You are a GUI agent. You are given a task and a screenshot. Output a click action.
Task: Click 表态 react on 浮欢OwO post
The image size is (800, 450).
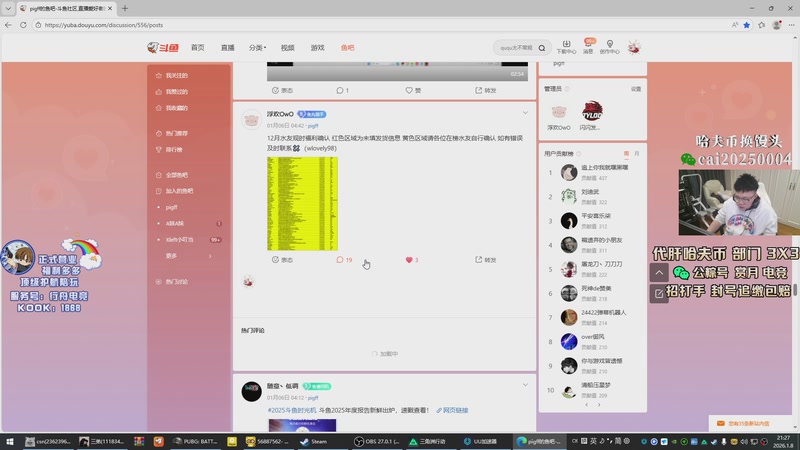click(x=282, y=260)
